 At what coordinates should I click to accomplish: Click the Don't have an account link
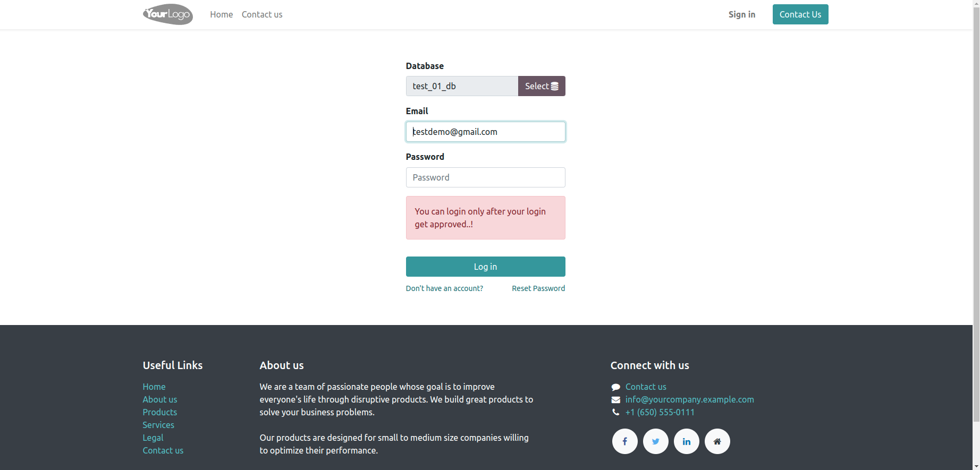[x=444, y=288]
